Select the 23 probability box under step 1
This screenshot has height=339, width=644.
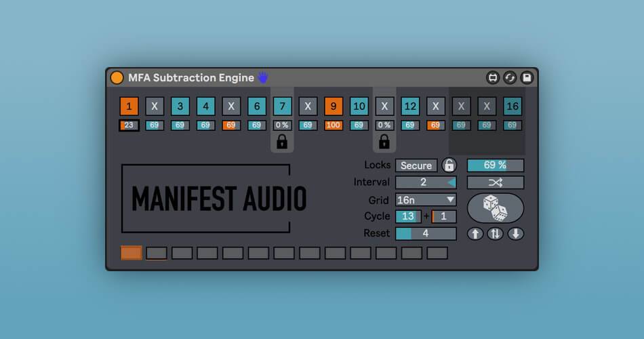pyautogui.click(x=129, y=125)
